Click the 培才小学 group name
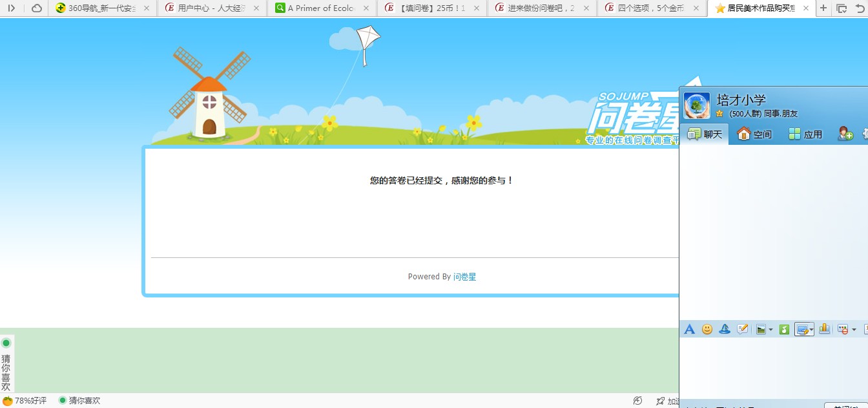 741,100
